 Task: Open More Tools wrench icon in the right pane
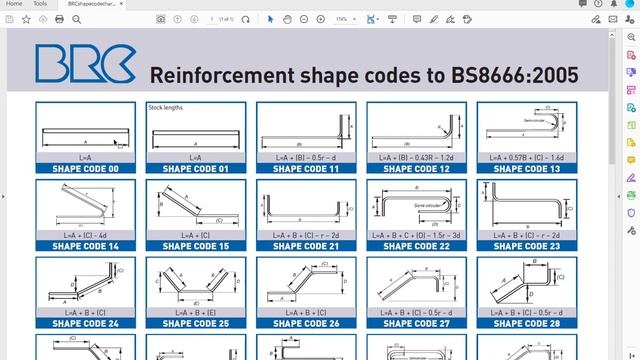pos(631,230)
